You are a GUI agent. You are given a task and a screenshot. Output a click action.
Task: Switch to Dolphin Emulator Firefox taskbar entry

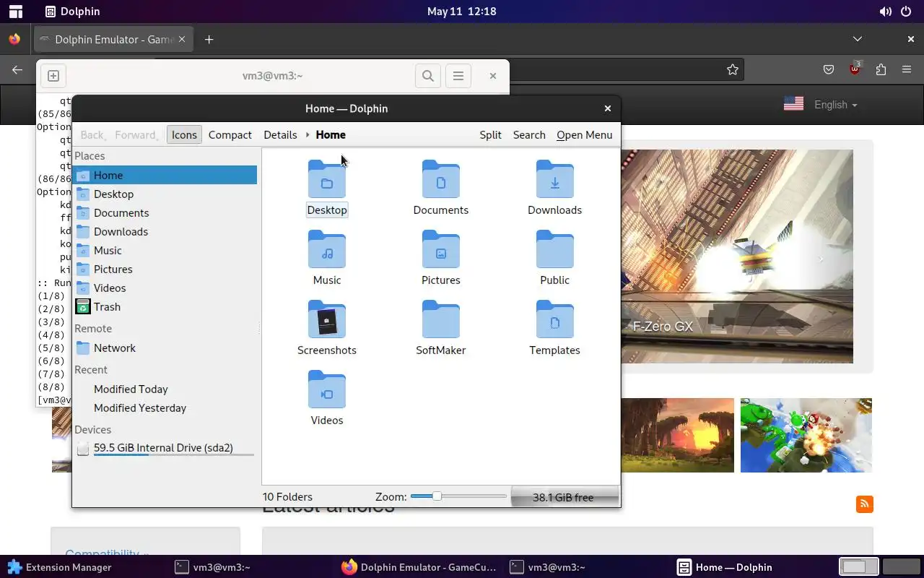pyautogui.click(x=419, y=567)
